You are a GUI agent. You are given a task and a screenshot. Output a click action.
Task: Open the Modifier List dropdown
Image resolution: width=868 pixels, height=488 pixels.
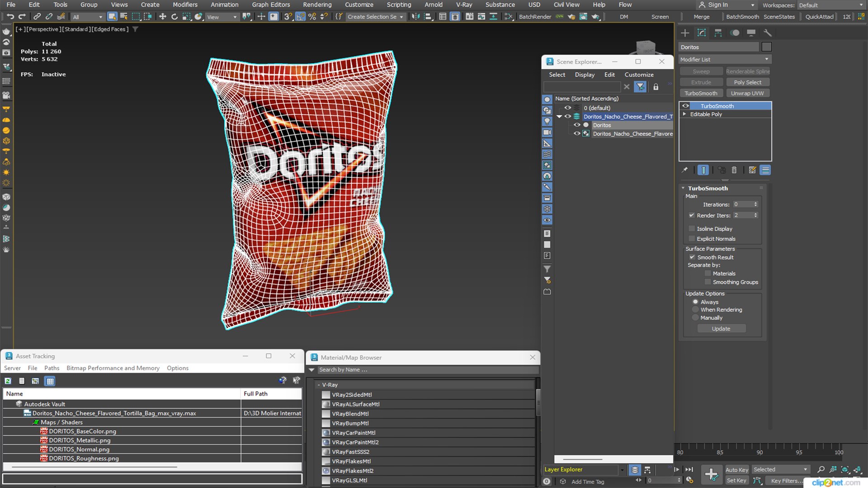(x=725, y=59)
